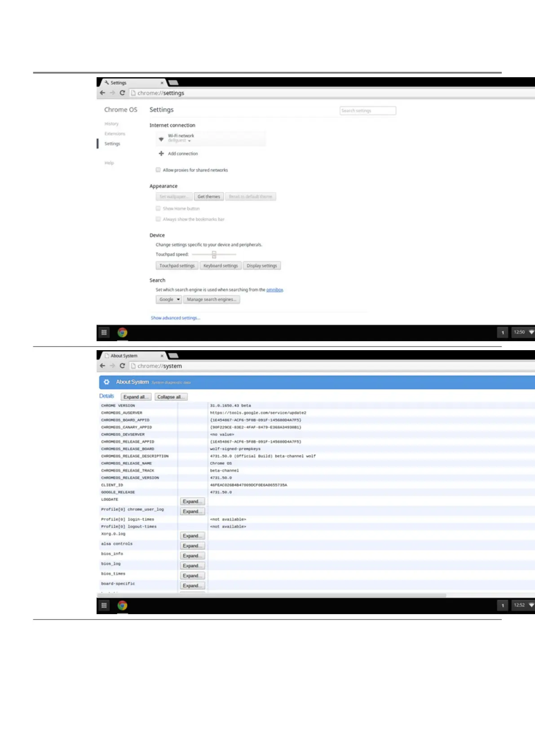Select the Settings browser tab
This screenshot has height=756, width=535.
click(133, 83)
